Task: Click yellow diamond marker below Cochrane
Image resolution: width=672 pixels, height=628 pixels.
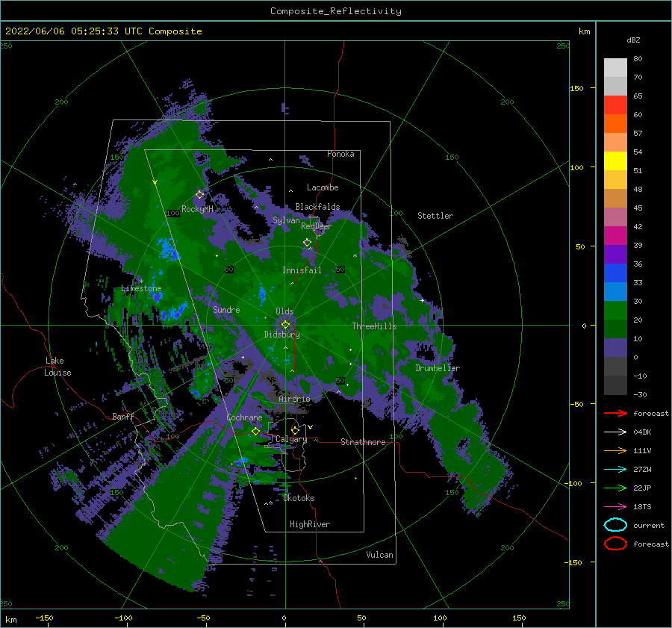Action: pos(255,431)
